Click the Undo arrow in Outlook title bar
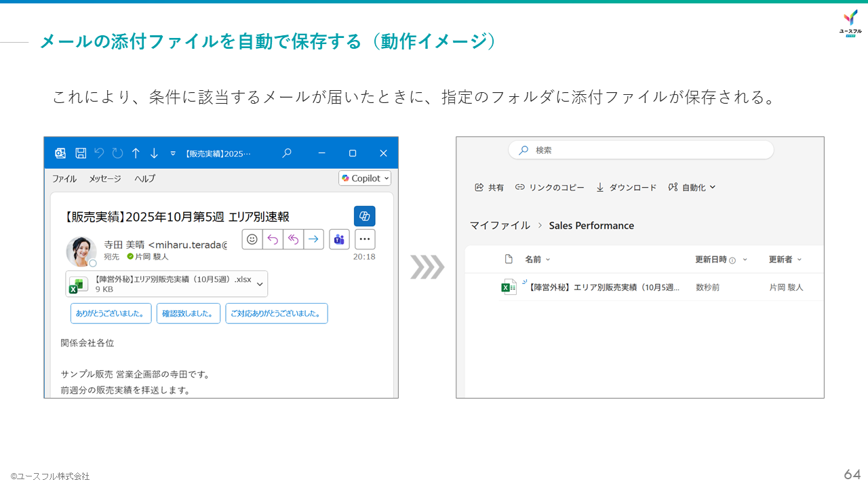The width and height of the screenshot is (868, 488). [x=99, y=153]
